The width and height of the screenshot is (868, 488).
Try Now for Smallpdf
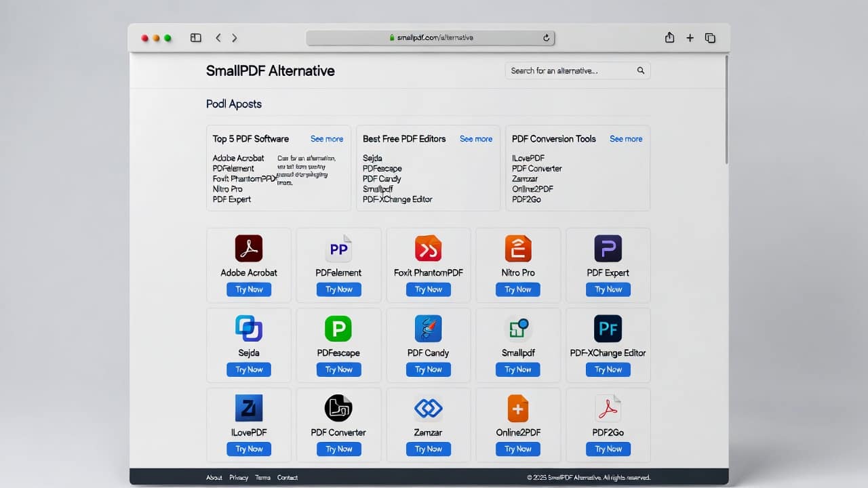coord(518,369)
